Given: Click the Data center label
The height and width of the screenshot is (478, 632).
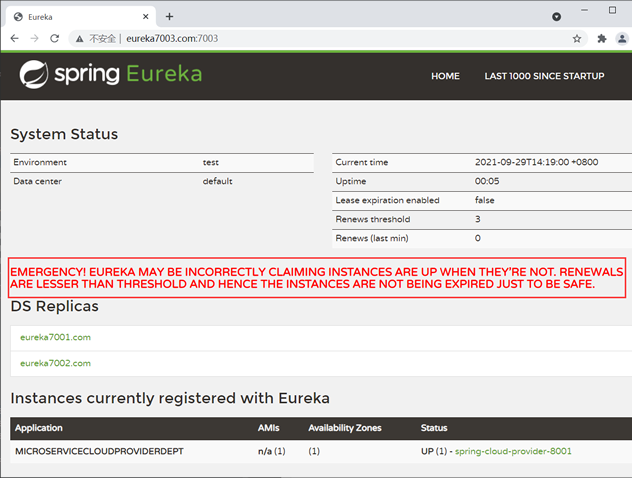Looking at the screenshot, I should click(x=37, y=181).
